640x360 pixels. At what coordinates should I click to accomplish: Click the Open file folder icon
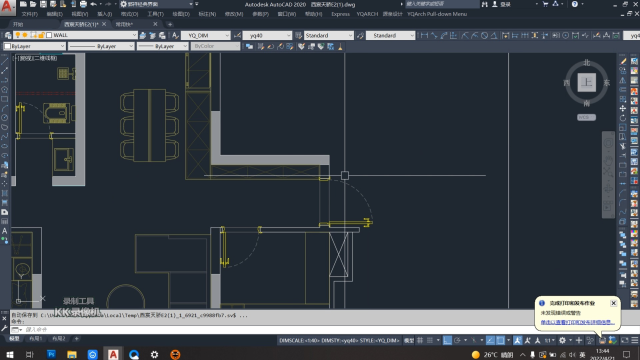33,4
